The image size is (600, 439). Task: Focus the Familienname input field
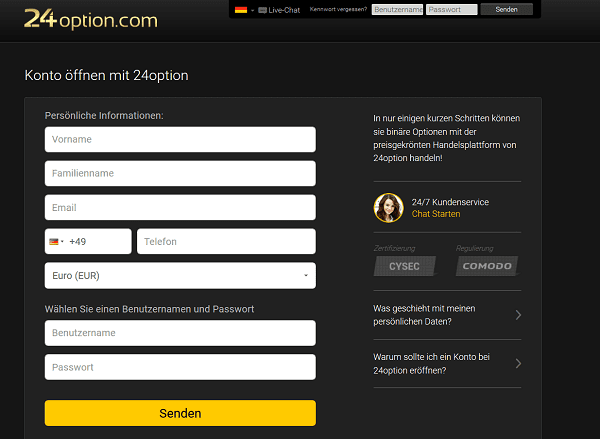180,173
